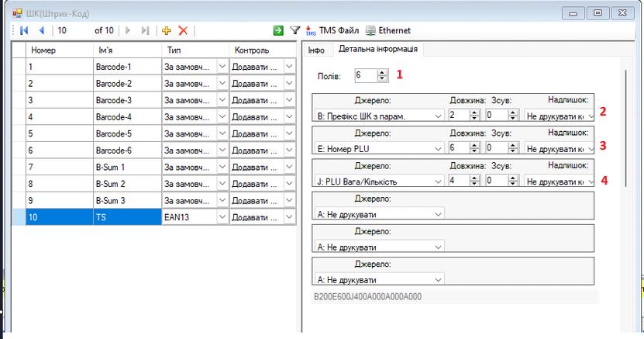
Task: Increase the Полів count stepper
Action: click(381, 72)
